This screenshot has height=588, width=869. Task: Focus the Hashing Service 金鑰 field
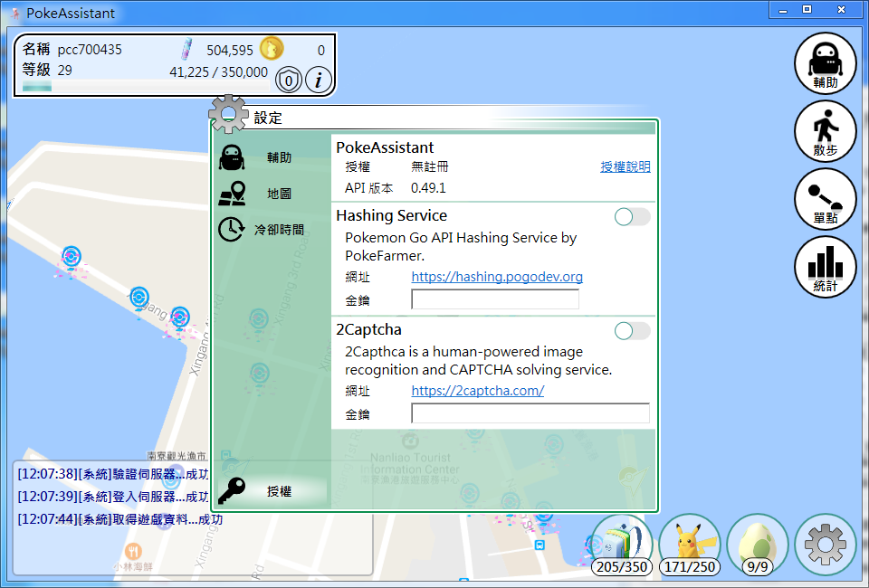(x=495, y=299)
